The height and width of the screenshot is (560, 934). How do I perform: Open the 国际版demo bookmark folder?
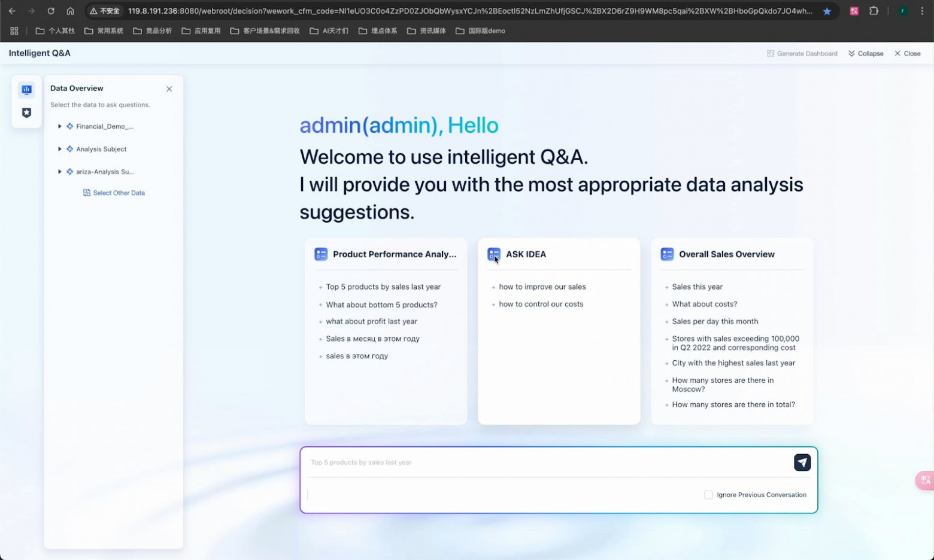click(x=480, y=31)
